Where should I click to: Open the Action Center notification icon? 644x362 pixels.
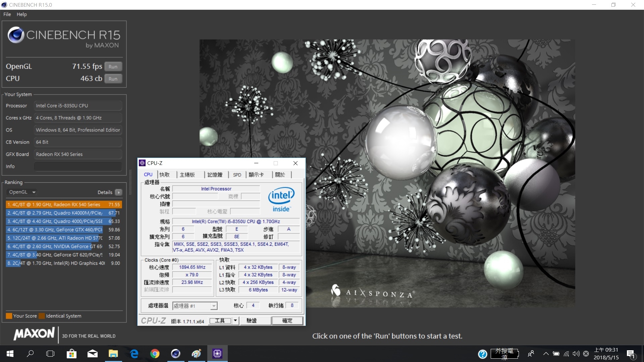631,354
